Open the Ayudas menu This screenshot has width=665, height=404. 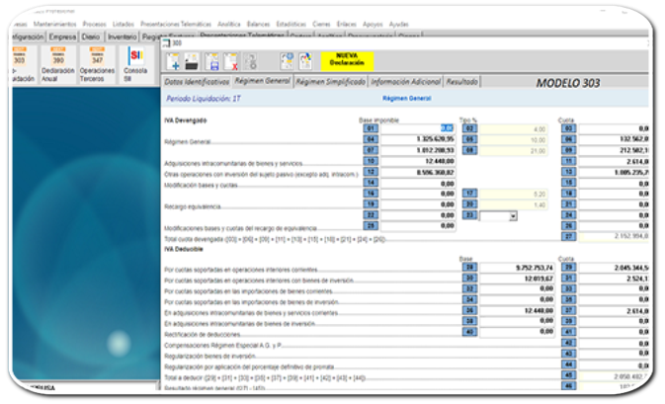(x=399, y=24)
